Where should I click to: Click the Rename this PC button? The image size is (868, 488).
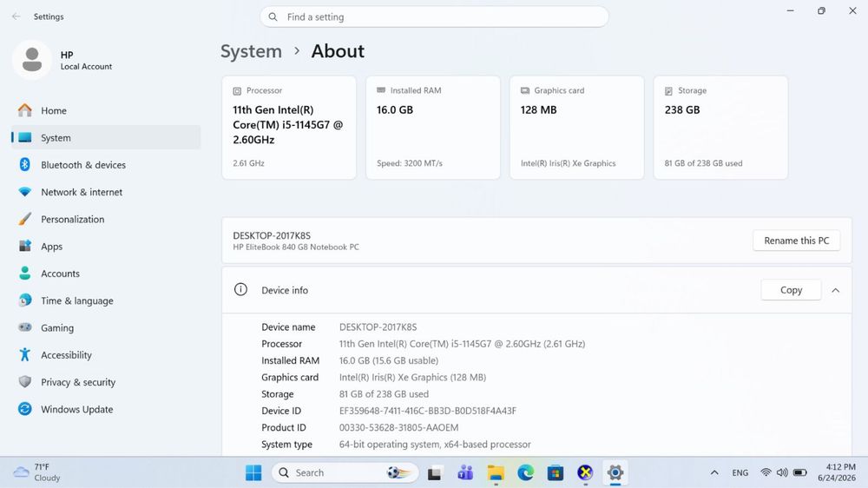click(796, 241)
